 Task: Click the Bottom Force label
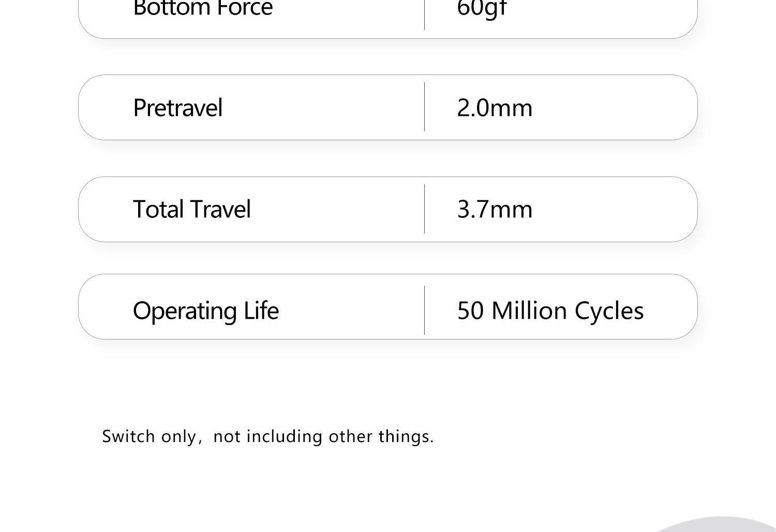pos(202,8)
